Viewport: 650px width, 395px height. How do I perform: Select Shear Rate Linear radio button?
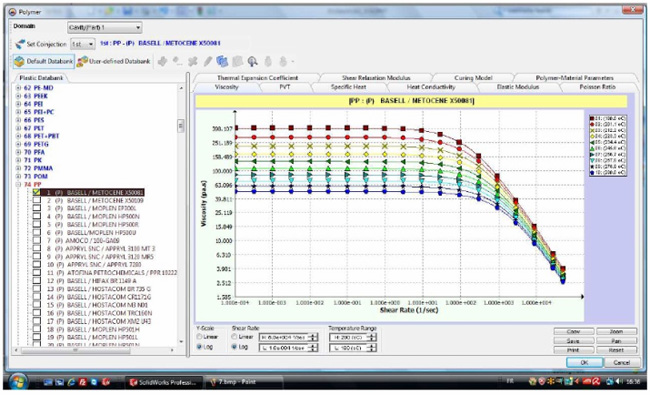point(234,337)
